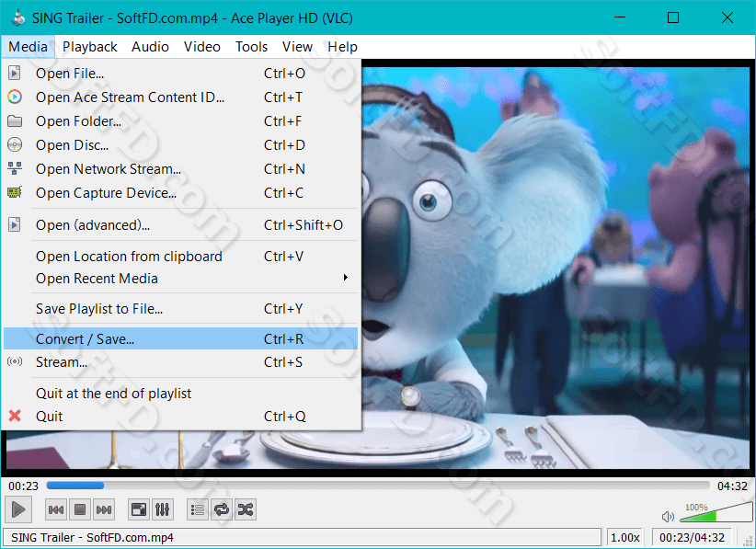Show extended settings equalizer icon
Screen dimensions: 756x549
click(x=163, y=509)
